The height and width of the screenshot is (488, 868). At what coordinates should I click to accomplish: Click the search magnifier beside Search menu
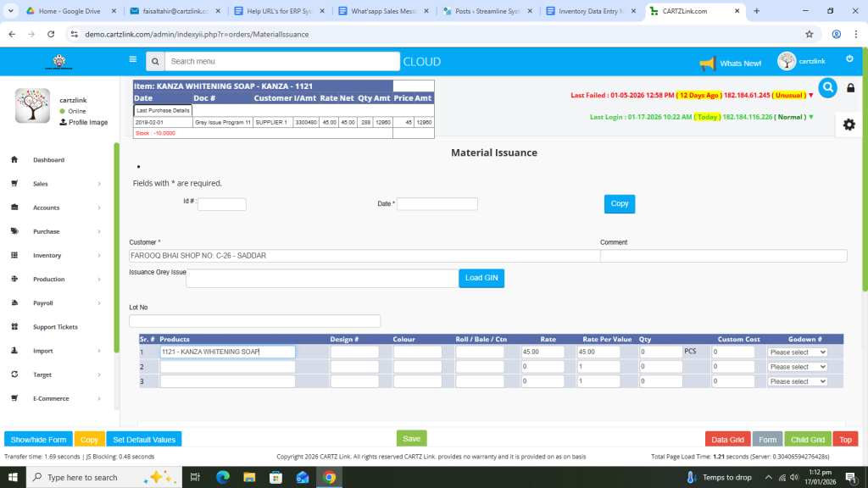154,62
